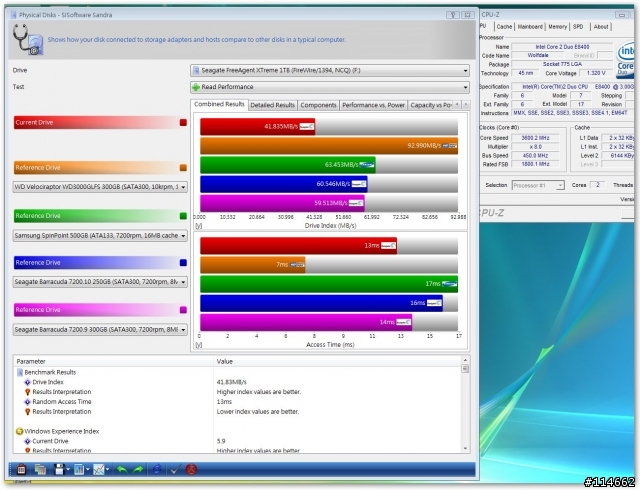The width and height of the screenshot is (640, 490).
Task: Click the blue refresh icon to rerun the benchmark
Action: (157, 470)
